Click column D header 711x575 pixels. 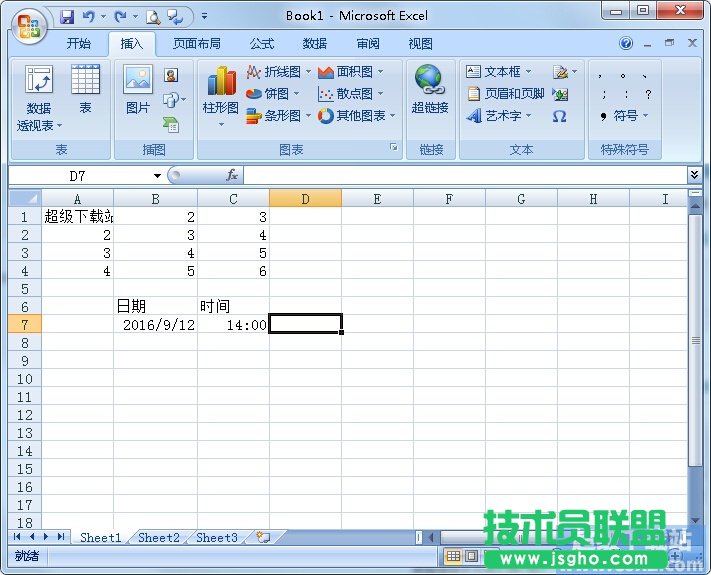point(305,199)
